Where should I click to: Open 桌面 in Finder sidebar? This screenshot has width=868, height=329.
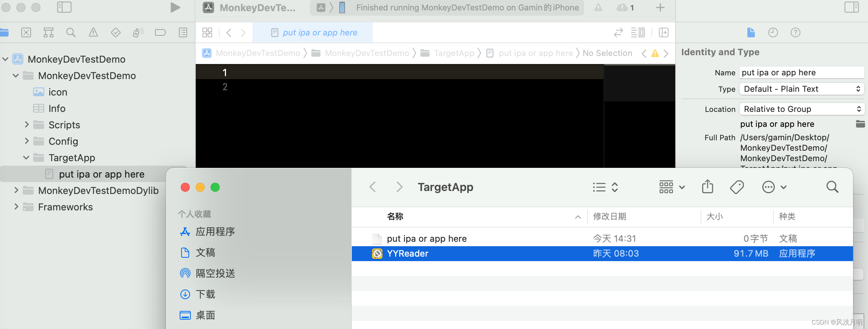tap(198, 315)
